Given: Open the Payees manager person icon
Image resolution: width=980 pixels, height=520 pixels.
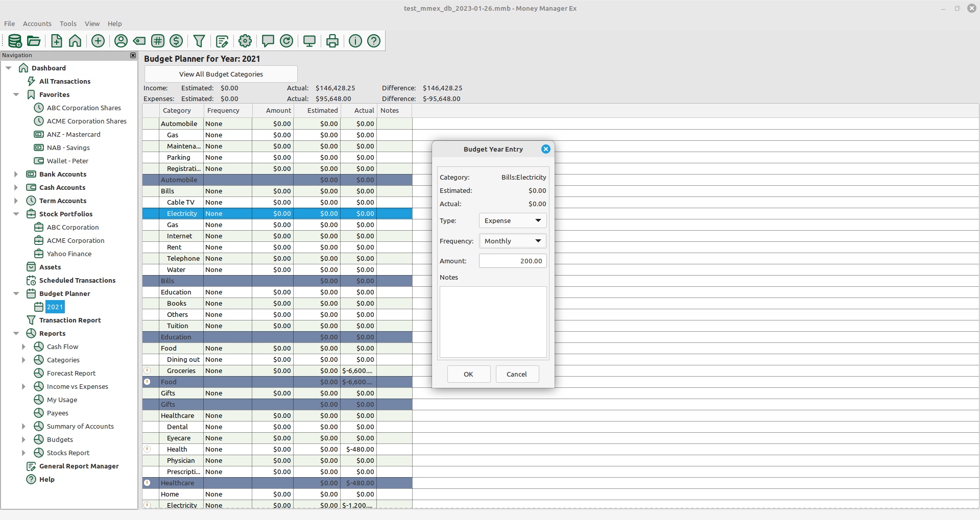Looking at the screenshot, I should [x=121, y=41].
